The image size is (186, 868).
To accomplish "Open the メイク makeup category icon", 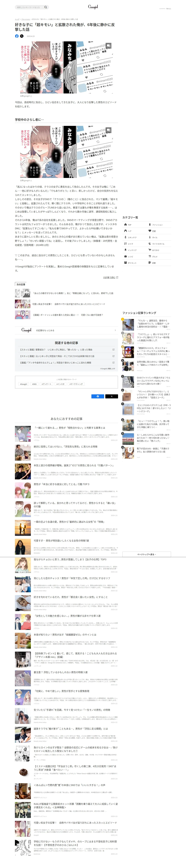I will tap(126, 244).
